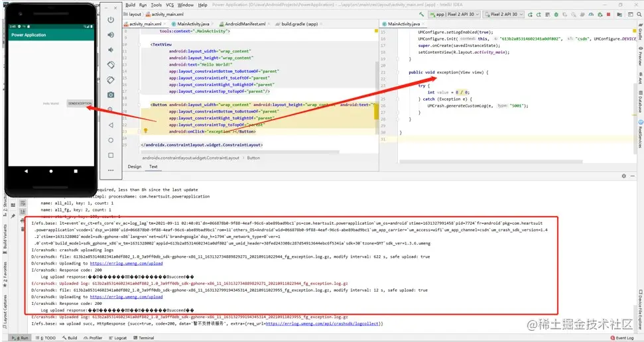Open the crashsdk/logcollect link in the last log line

pyautogui.click(x=322, y=323)
